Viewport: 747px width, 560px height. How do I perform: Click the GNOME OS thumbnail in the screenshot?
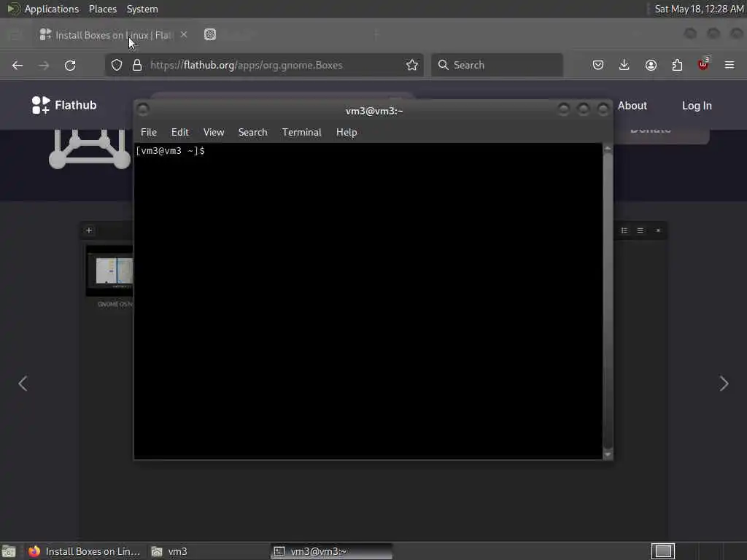(x=110, y=271)
